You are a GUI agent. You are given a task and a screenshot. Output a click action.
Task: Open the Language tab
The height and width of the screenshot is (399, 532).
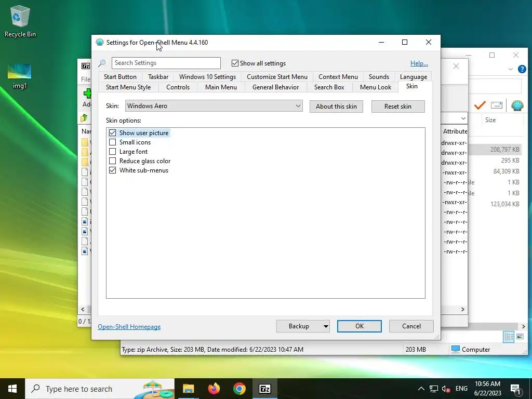pyautogui.click(x=413, y=77)
